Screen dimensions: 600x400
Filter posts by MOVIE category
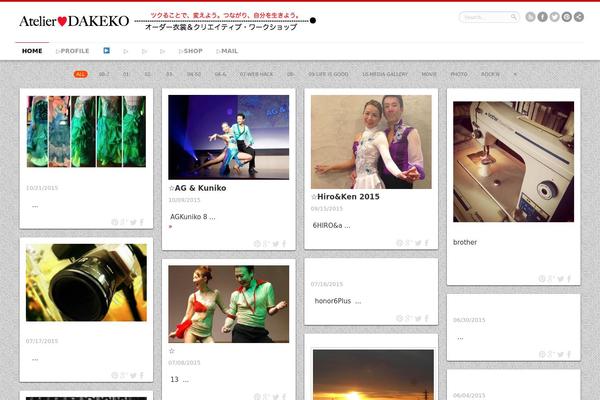(429, 74)
